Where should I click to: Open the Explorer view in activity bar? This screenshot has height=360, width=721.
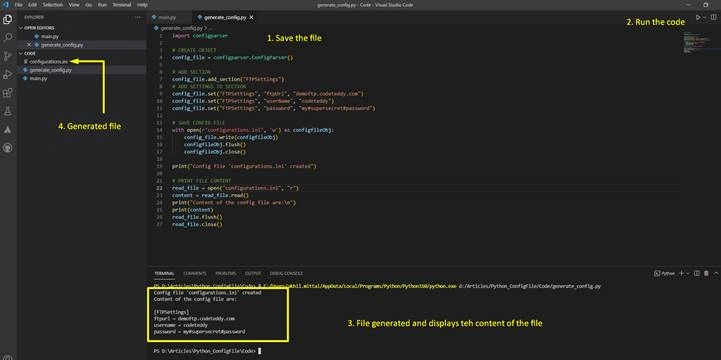point(7,20)
